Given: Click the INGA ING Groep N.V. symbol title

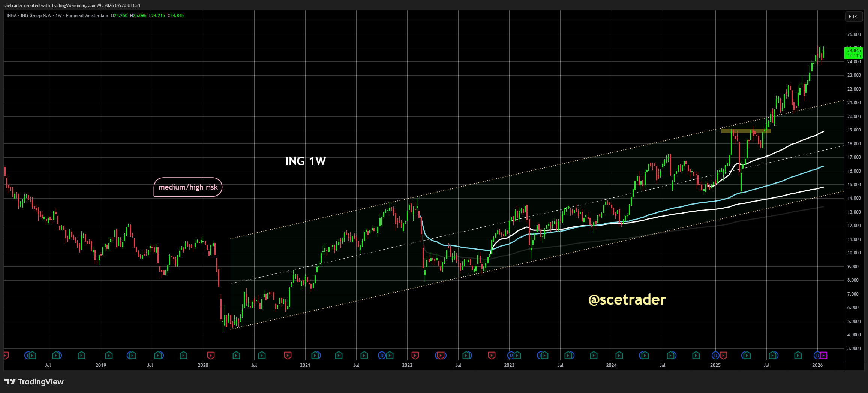Looking at the screenshot, I should coord(29,16).
